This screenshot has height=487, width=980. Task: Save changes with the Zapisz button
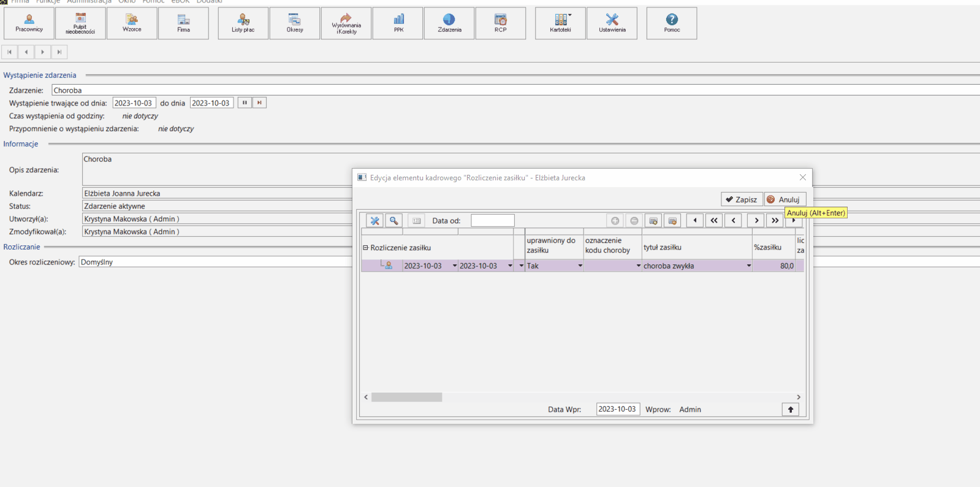click(x=742, y=199)
